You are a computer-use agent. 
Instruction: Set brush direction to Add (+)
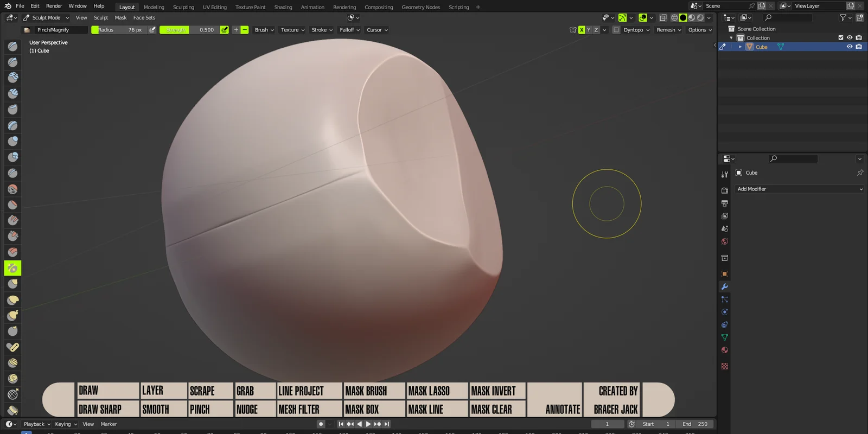236,30
